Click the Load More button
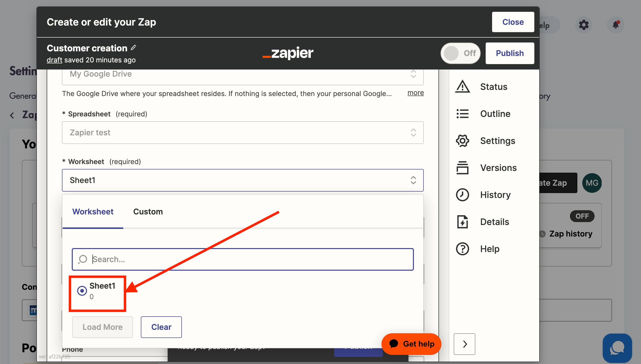Image resolution: width=641 pixels, height=364 pixels. 102,327
